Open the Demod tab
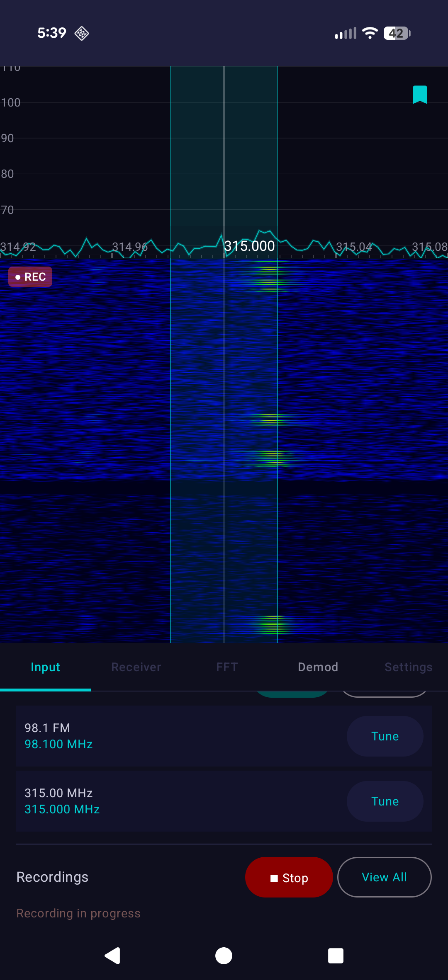The image size is (448, 980). (x=318, y=667)
